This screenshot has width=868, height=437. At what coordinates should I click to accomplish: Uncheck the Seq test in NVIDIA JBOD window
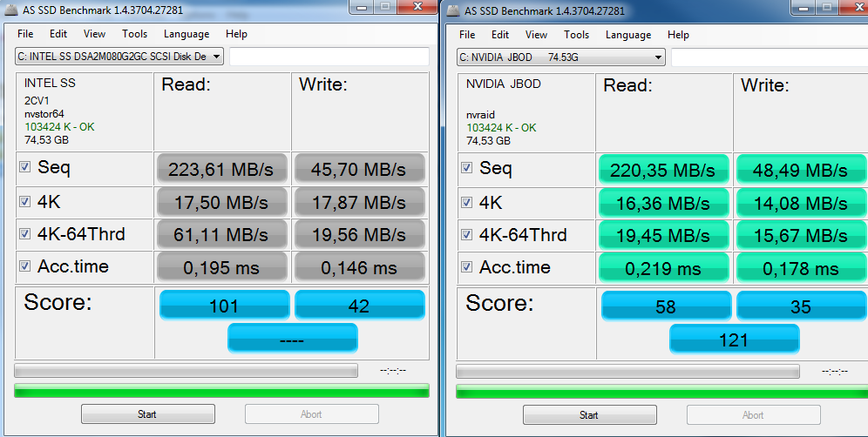click(x=466, y=168)
